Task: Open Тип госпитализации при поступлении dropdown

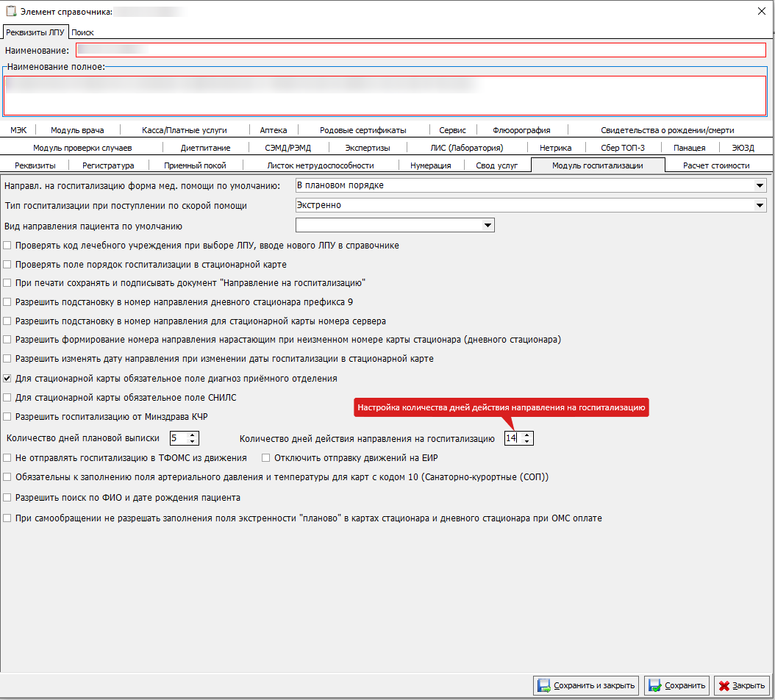Action: pos(760,205)
